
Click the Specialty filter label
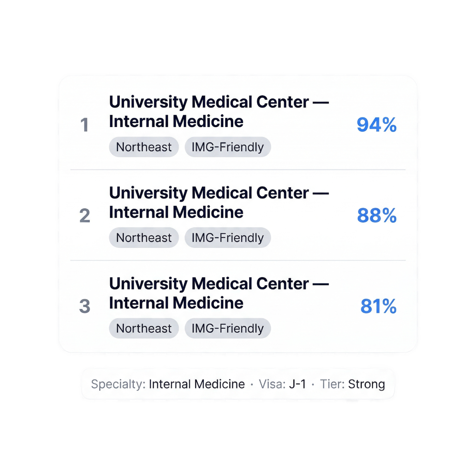(118, 384)
